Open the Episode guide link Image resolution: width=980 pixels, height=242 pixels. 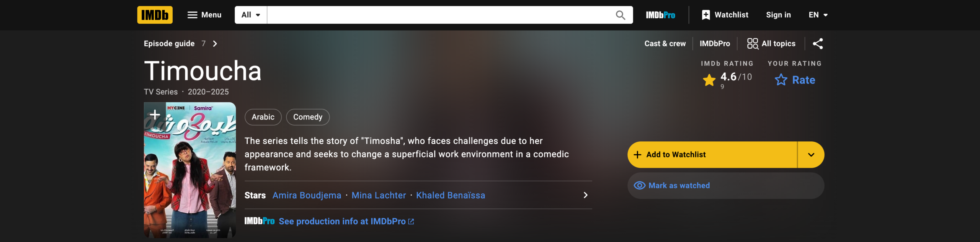(x=169, y=44)
